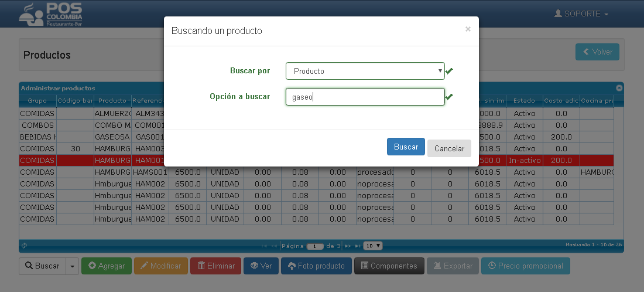Go to next page of grid
Image resolution: width=644 pixels, height=292 pixels.
[348, 246]
